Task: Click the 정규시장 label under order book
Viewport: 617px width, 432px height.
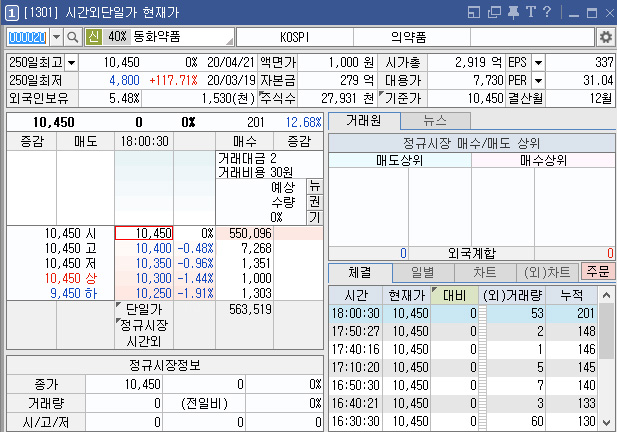Action: (144, 325)
